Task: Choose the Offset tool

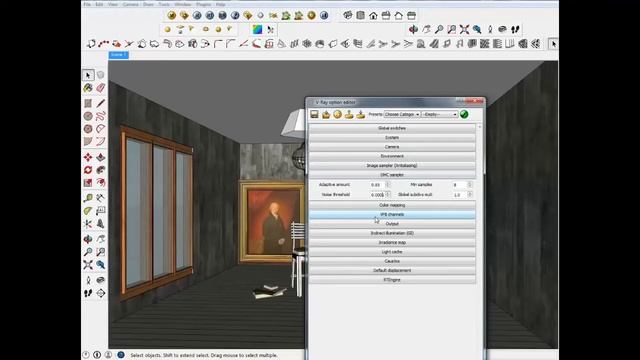Action: 100,182
